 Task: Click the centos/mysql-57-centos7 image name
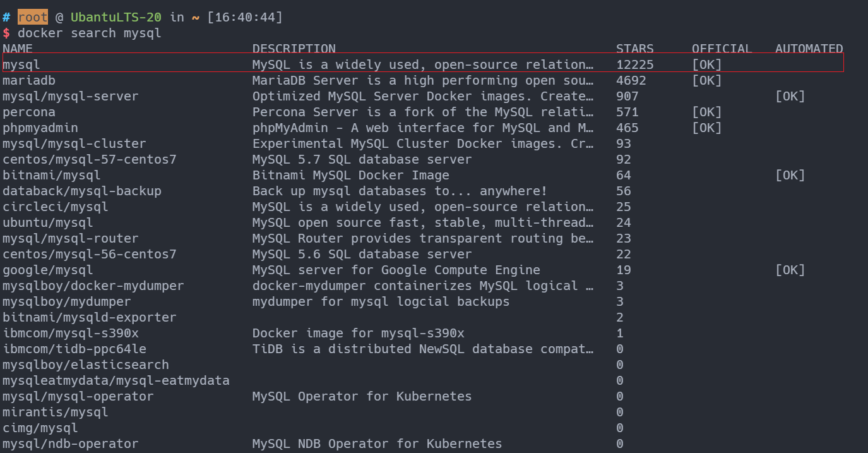(x=90, y=159)
